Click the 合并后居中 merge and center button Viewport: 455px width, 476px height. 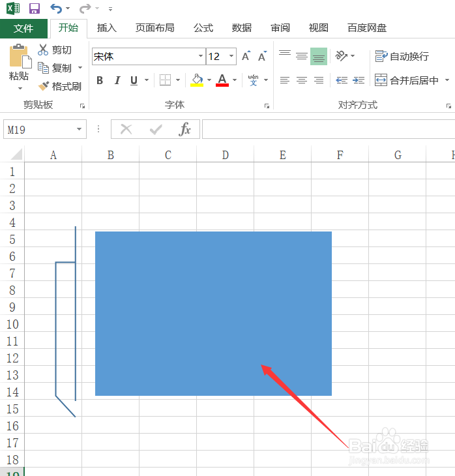(x=407, y=80)
